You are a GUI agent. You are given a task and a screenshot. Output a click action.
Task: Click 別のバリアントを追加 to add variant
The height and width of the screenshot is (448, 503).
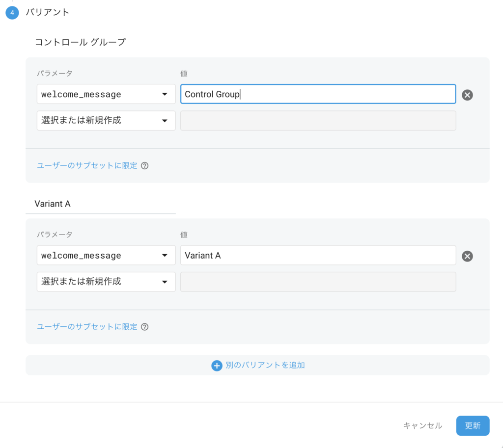[265, 366]
